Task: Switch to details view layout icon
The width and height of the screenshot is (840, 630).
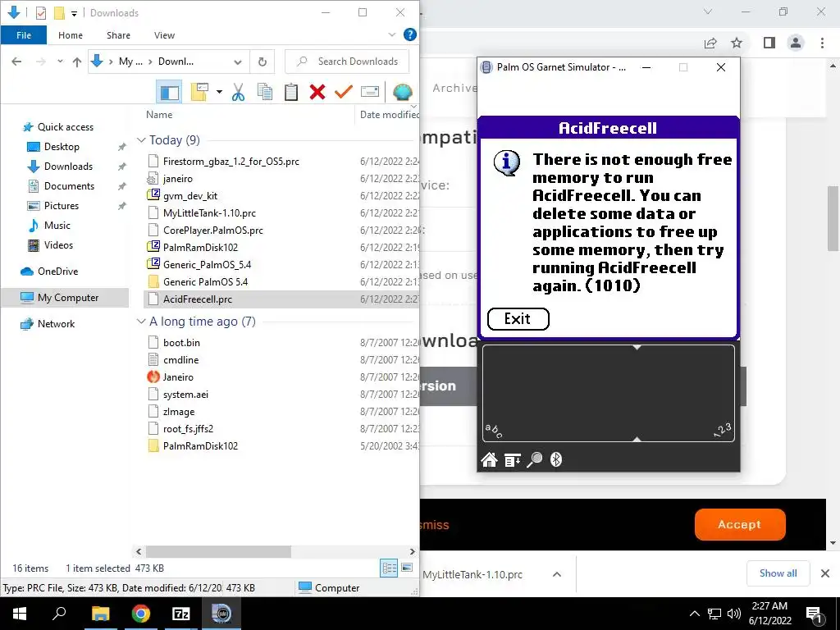Action: (x=389, y=568)
